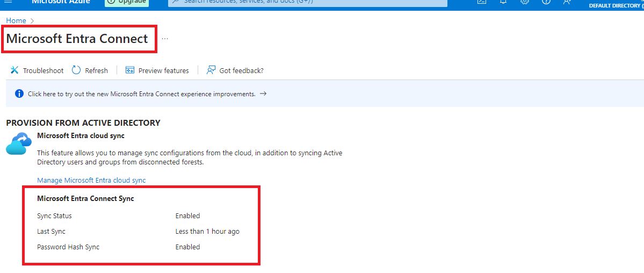The image size is (644, 273).
Task: Click the Microsoft Entra cloud sync heading
Action: coord(81,135)
